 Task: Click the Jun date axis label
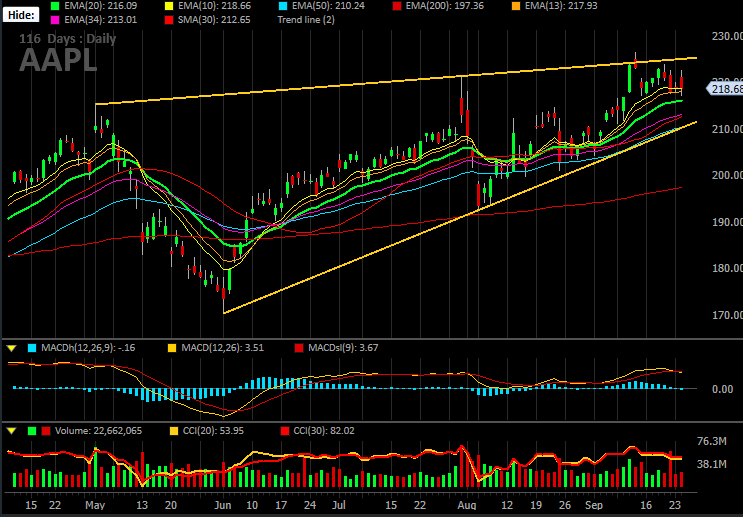[222, 506]
